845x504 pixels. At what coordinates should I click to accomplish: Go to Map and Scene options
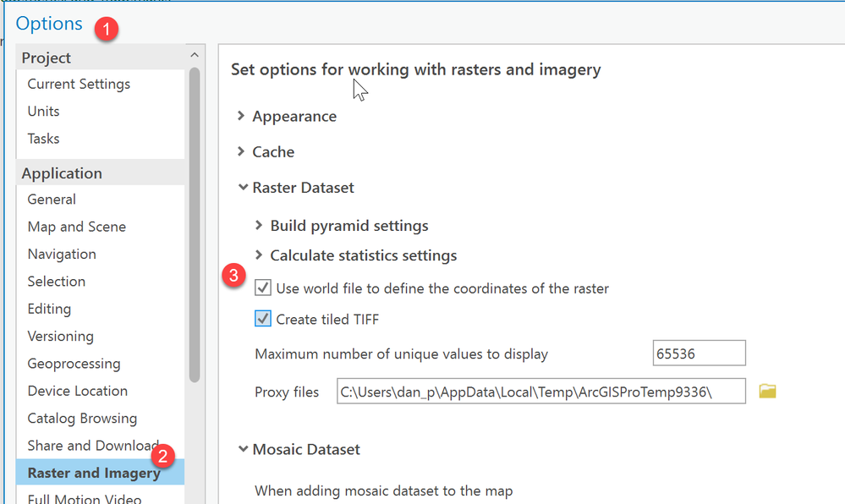pyautogui.click(x=77, y=227)
